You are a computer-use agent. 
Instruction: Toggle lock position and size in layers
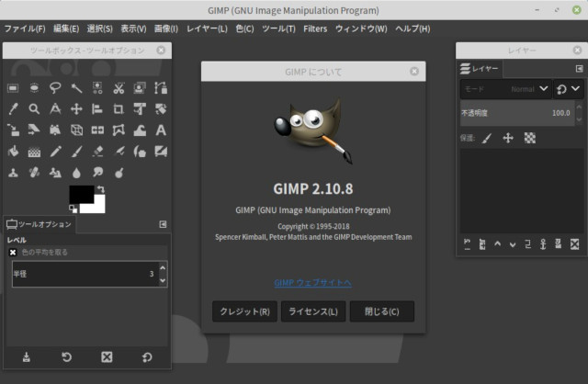pyautogui.click(x=508, y=138)
